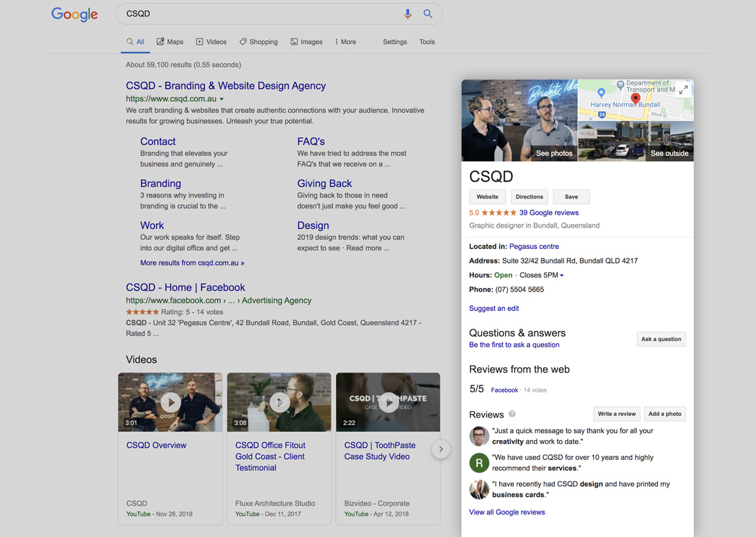Screen dimensions: 756x537
Task: Click the Save button for CSQD
Action: (571, 197)
